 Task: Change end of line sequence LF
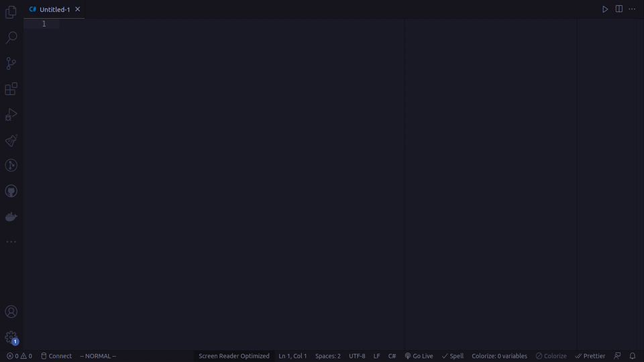[x=376, y=356]
